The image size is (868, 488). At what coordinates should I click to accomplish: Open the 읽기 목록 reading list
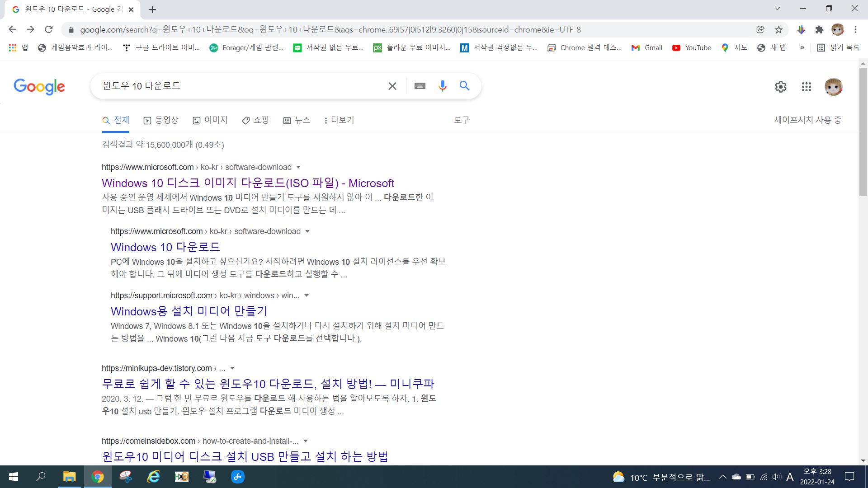[838, 47]
